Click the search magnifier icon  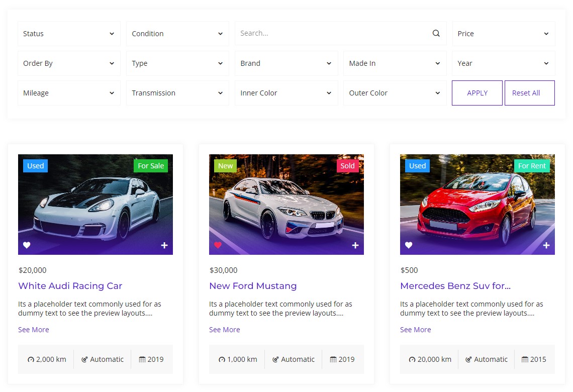click(436, 33)
